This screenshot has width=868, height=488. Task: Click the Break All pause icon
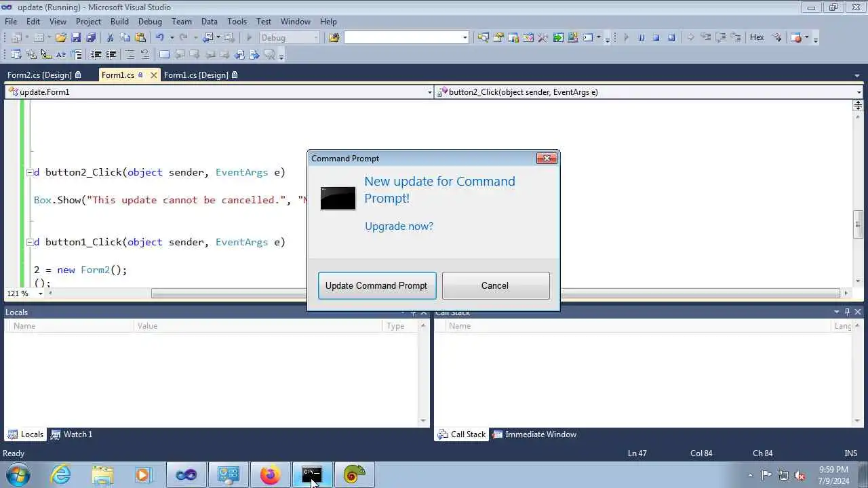641,37
